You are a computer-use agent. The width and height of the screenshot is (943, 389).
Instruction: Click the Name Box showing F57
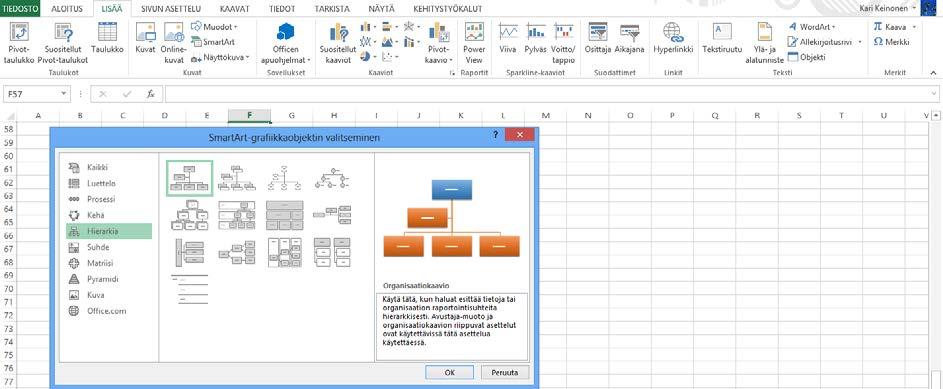click(31, 94)
